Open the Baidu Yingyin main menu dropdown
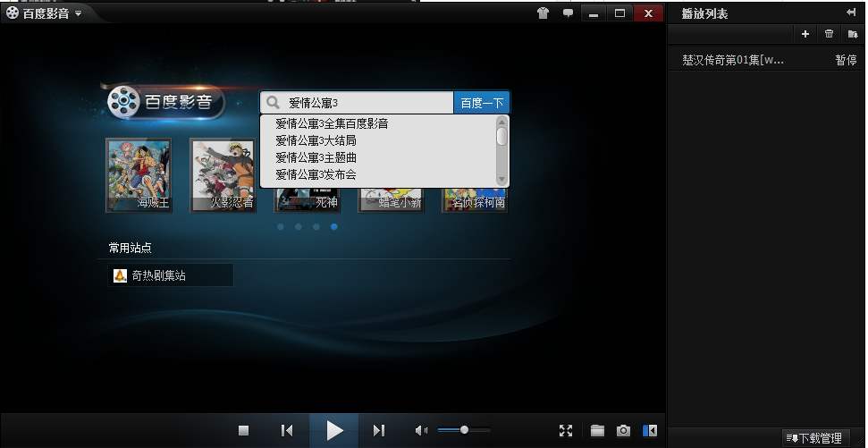868x448 pixels. tap(78, 13)
